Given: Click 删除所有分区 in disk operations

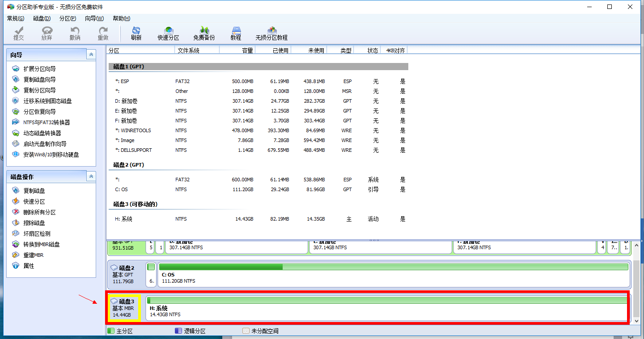Looking at the screenshot, I should tap(39, 212).
